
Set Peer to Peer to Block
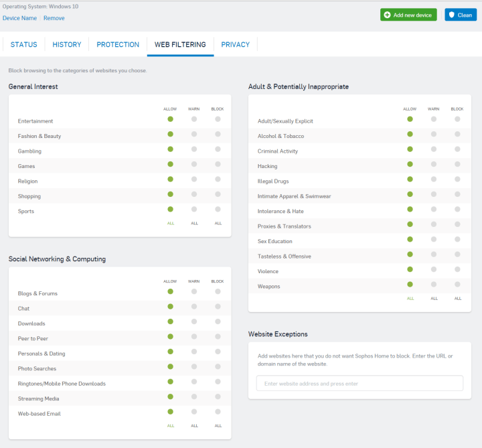(x=218, y=337)
